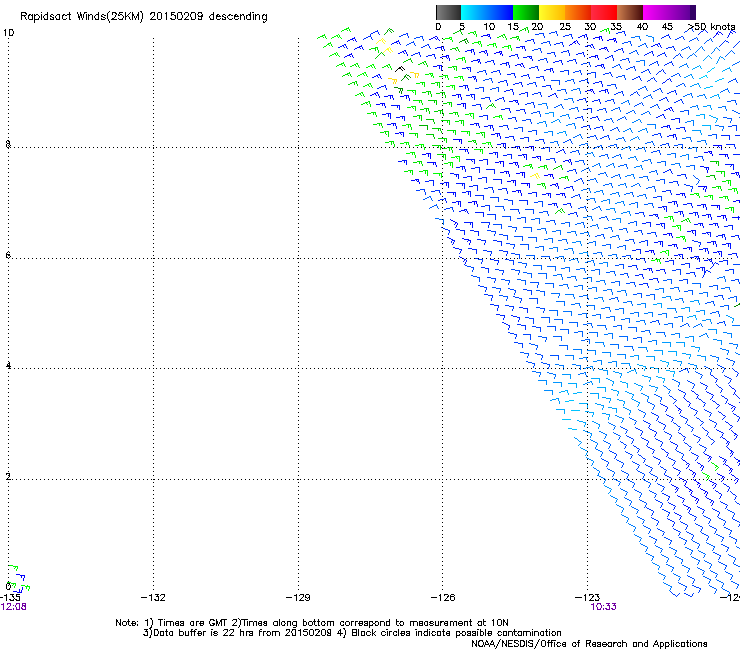Image resolution: width=740 pixels, height=650 pixels.
Task: Click the latitude label '6' on axis
Action: 8,255
